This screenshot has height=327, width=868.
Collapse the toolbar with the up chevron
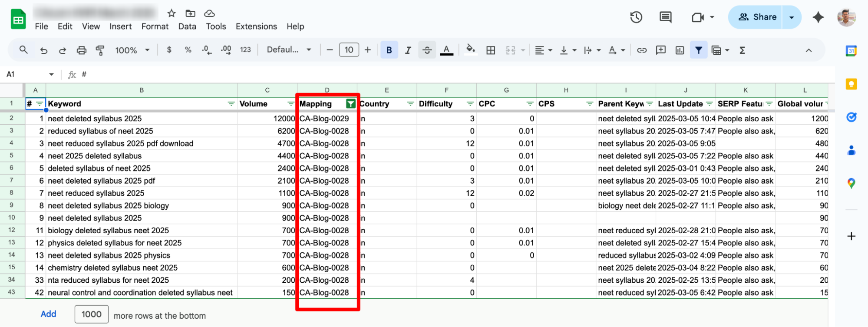[x=809, y=50]
